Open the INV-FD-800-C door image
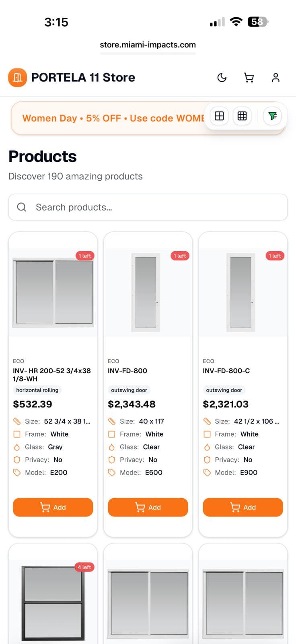 click(241, 292)
